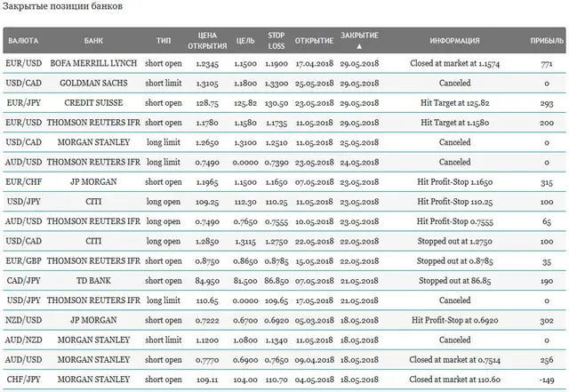The width and height of the screenshot is (569, 392).
Task: Sort by ЦЕНА ОТКРЫТИЯ column header
Action: 207,41
